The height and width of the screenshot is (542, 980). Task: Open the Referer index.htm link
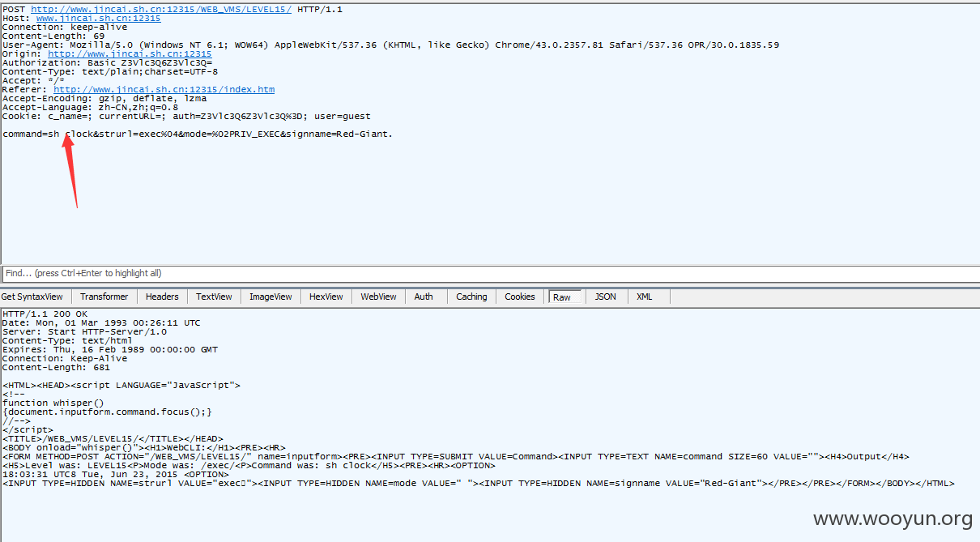(164, 89)
